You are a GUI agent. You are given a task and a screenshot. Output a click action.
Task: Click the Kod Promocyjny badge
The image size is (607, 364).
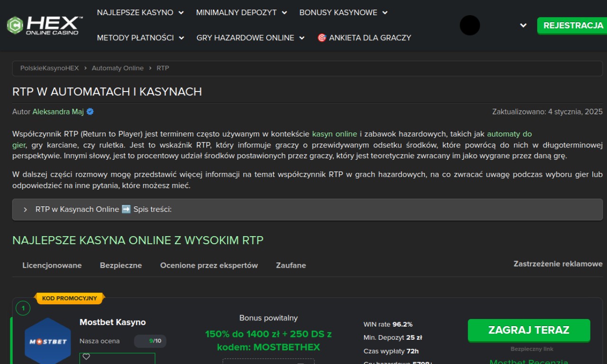69,299
